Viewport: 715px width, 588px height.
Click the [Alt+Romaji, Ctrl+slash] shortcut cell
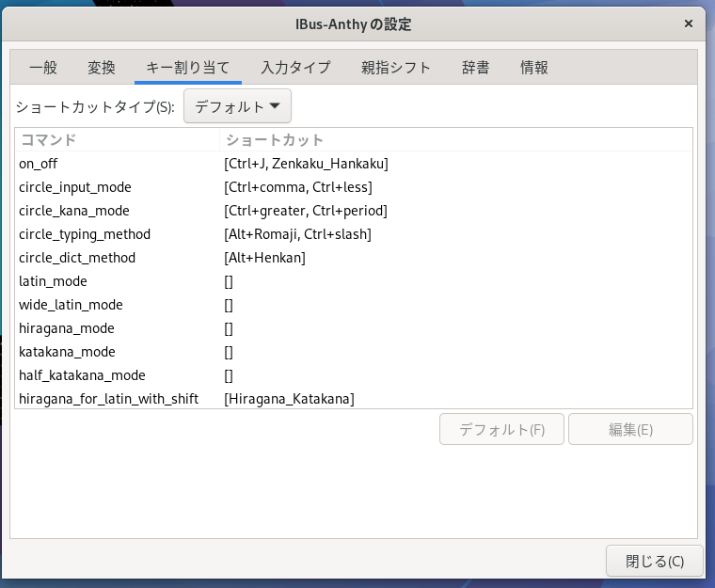pos(297,234)
